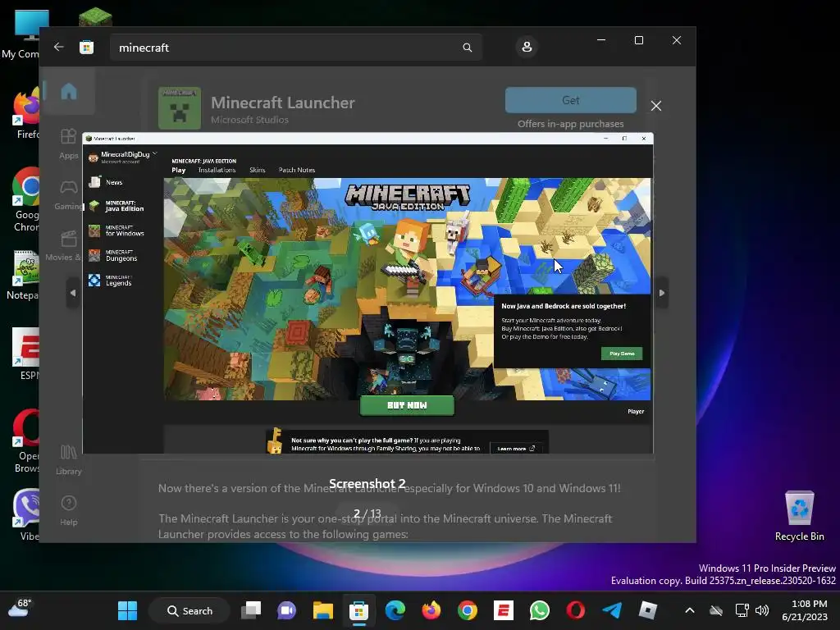Image resolution: width=840 pixels, height=630 pixels.
Task: Open Telegram on taskbar
Action: coord(612,610)
